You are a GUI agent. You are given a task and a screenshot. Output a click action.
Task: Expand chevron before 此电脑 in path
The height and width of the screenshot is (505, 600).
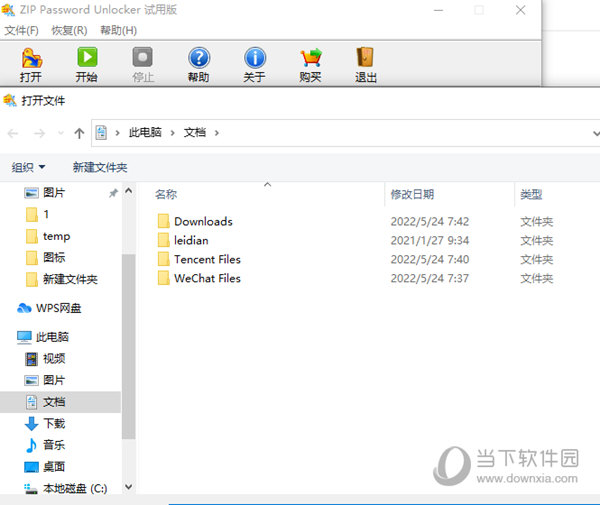(117, 133)
